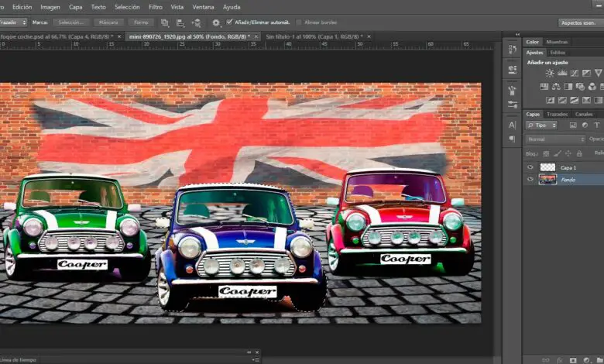The width and height of the screenshot is (604, 364).
Task: Switch to the Canales tab
Action: click(x=584, y=114)
